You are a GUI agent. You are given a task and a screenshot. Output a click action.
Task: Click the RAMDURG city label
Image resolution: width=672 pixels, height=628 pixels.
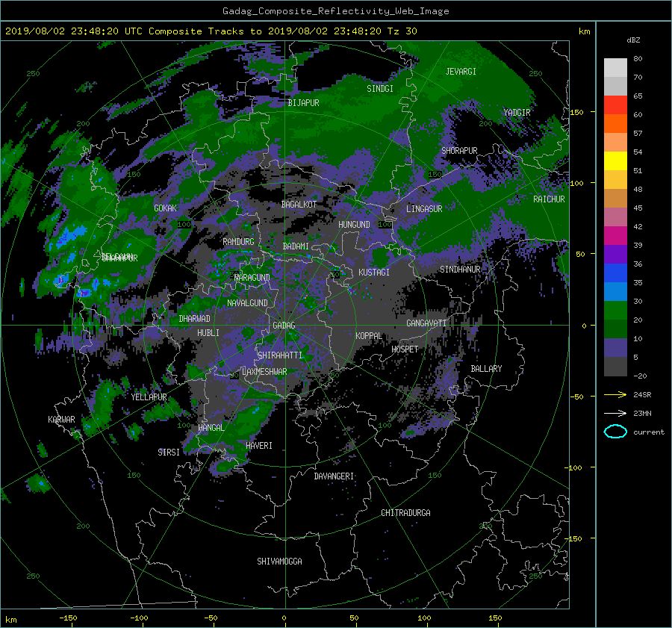[x=238, y=242]
